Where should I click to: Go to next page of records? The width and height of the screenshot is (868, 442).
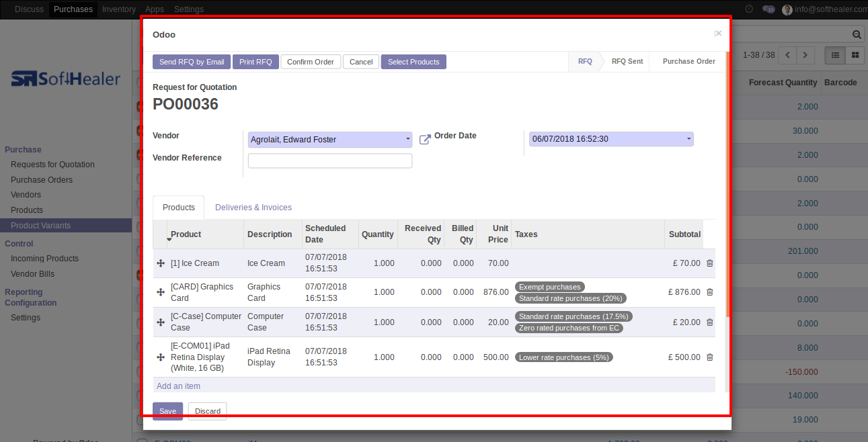coord(805,55)
